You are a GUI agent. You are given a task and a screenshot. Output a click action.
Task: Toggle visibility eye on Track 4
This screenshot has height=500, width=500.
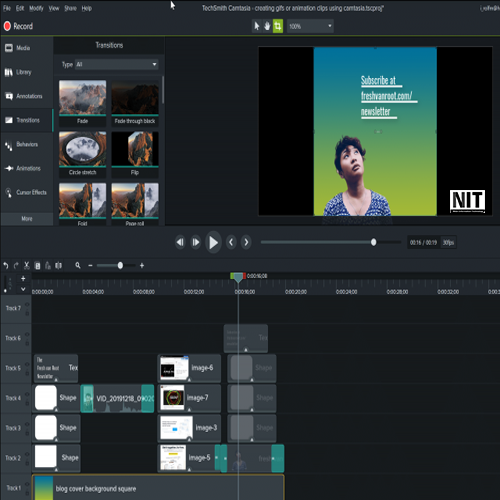click(27, 394)
